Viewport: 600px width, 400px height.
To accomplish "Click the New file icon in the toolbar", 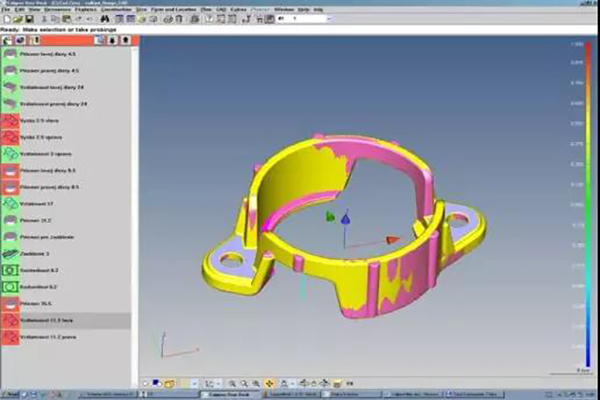I will pyautogui.click(x=7, y=19).
